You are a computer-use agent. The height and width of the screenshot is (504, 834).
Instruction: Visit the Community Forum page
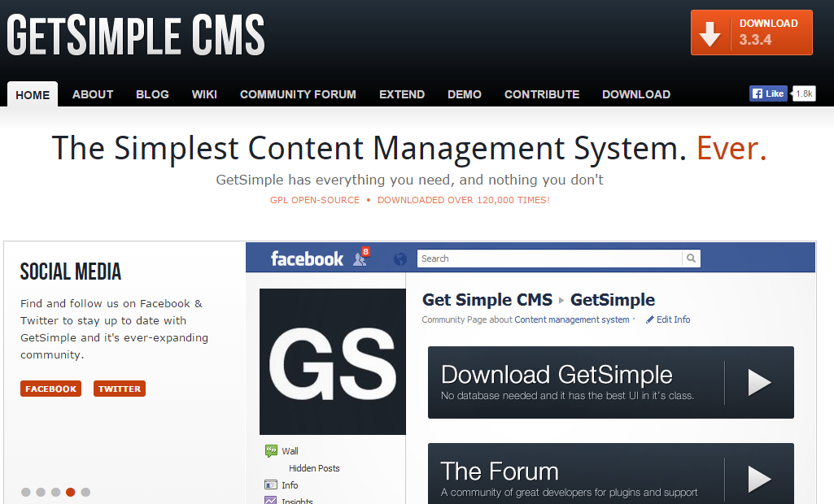298,94
